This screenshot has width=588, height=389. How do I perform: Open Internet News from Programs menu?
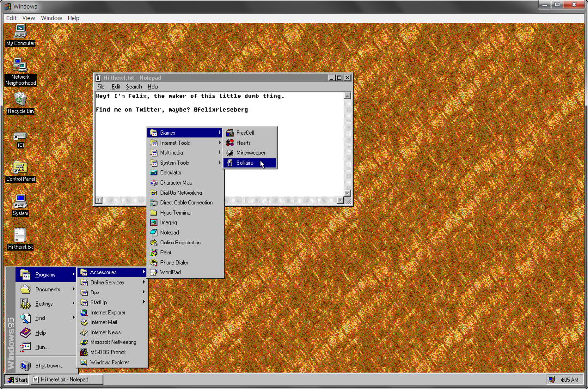(112, 332)
